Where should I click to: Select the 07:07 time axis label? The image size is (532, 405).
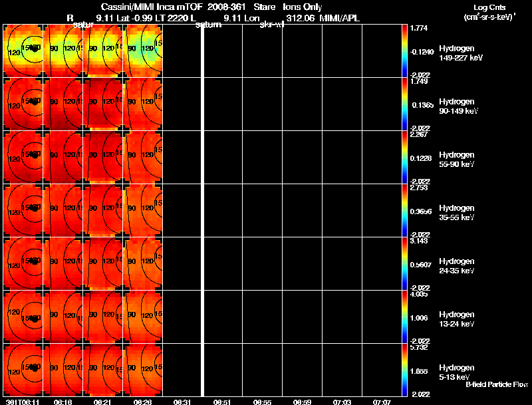[x=382, y=402]
